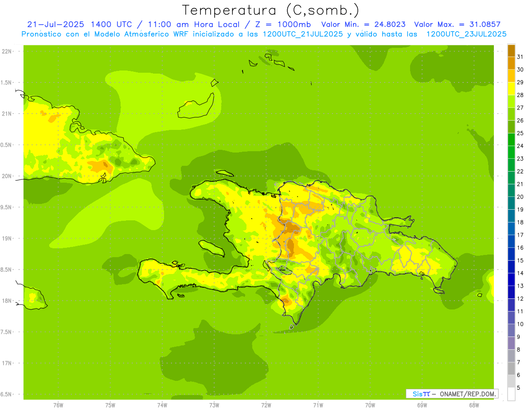The height and width of the screenshot is (411, 532).
Task: Click the '73W' longitude axis label
Action: click(214, 405)
